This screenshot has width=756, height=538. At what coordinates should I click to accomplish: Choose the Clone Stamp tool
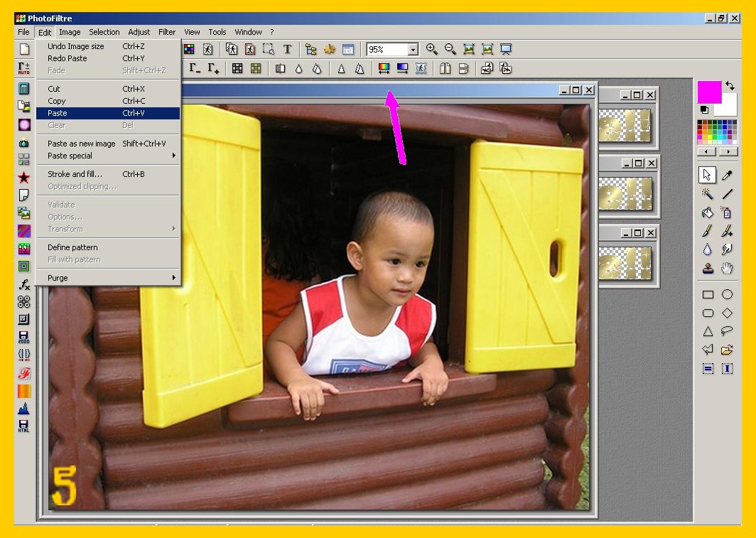click(707, 269)
